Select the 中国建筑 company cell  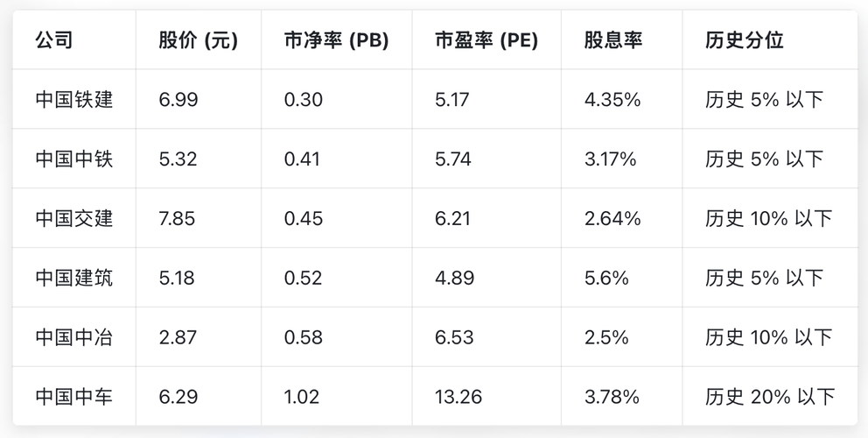(x=74, y=278)
